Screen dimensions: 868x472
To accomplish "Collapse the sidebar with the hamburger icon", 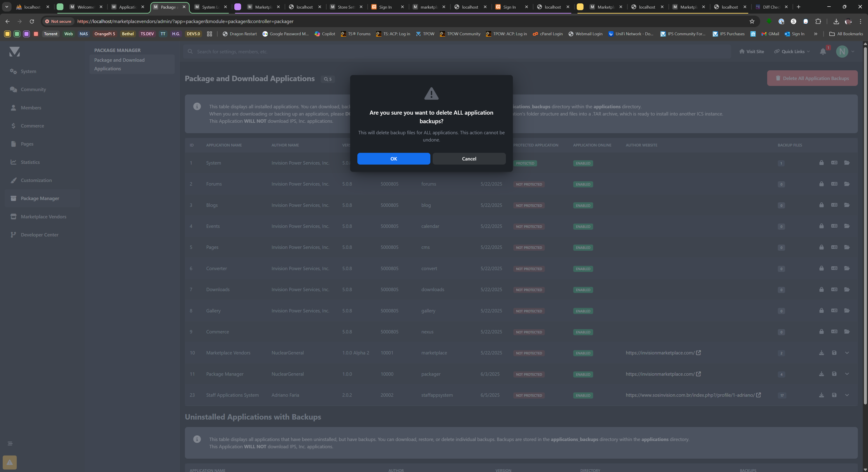I will click(x=10, y=443).
